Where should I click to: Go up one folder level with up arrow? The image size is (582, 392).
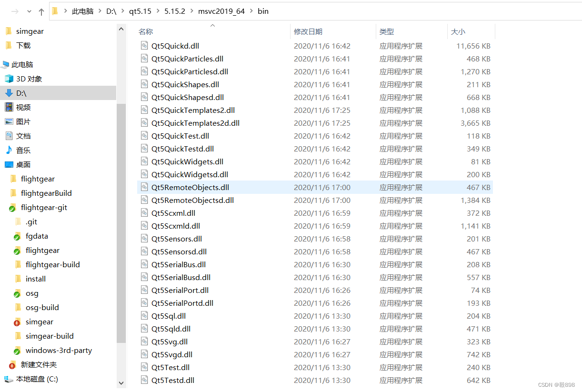tap(41, 11)
